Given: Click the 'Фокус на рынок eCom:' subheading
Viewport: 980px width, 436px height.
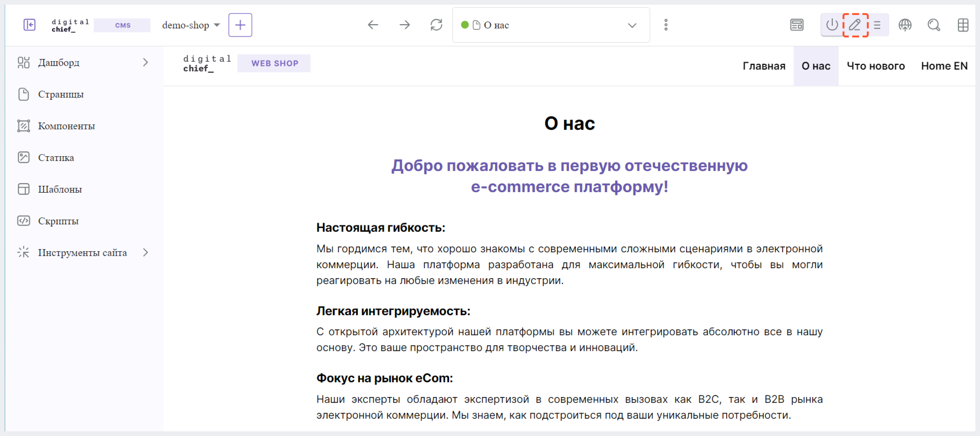Looking at the screenshot, I should [x=385, y=378].
